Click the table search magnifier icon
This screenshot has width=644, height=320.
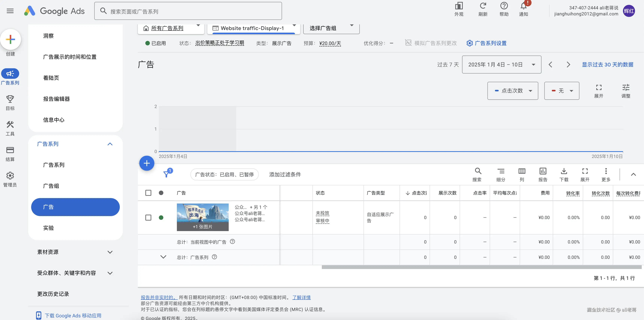click(478, 171)
